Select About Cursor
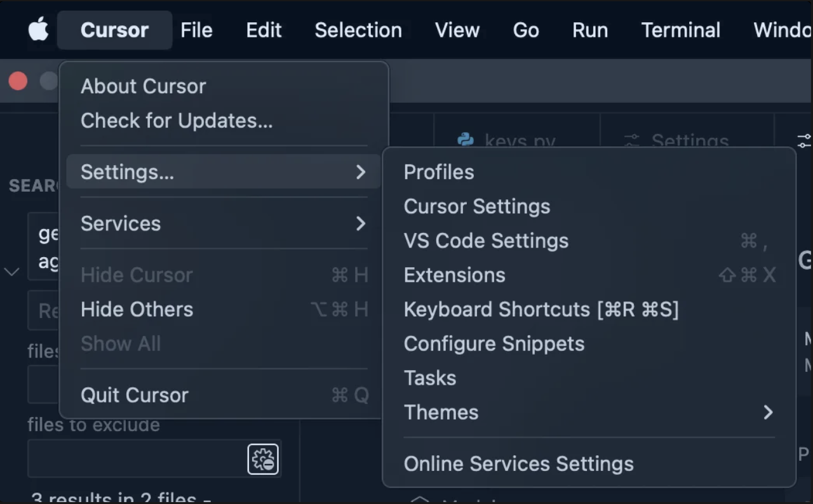The image size is (813, 504). (223, 86)
